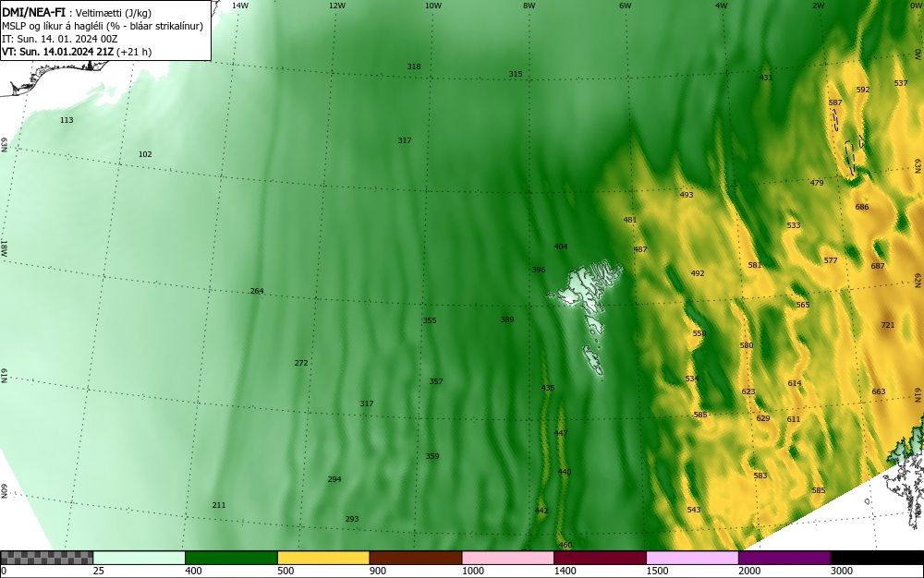Image resolution: width=924 pixels, height=578 pixels.
Task: Click the map value '293'
Action: click(352, 519)
